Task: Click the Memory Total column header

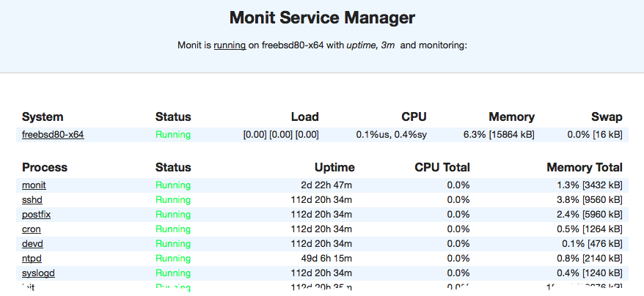Action: [585, 168]
